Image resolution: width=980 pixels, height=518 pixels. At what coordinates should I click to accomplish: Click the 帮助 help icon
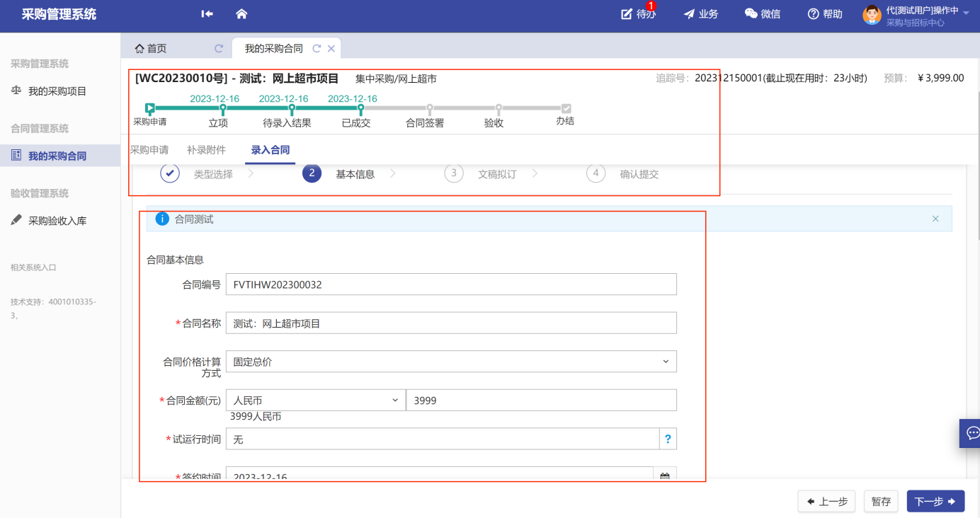click(814, 14)
